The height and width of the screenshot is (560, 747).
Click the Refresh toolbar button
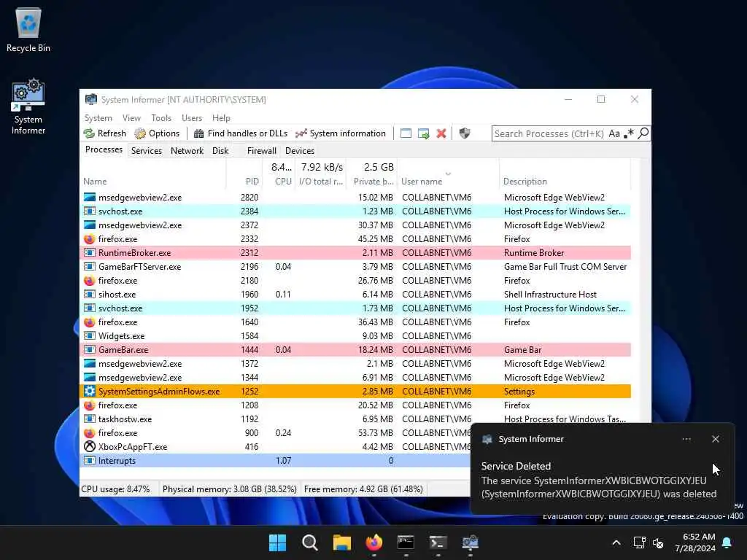[x=105, y=133]
